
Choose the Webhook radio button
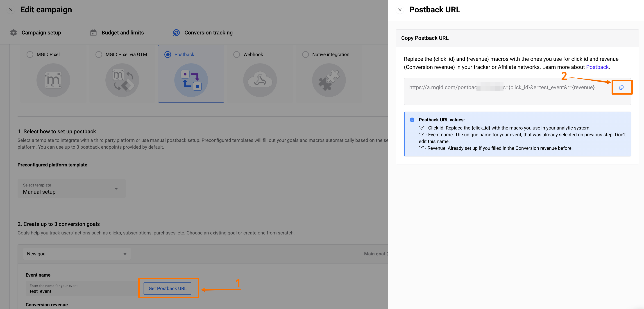236,55
